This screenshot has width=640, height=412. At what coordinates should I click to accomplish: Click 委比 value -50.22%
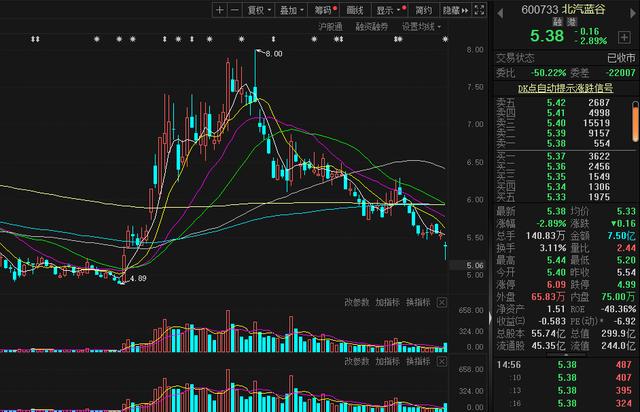548,73
